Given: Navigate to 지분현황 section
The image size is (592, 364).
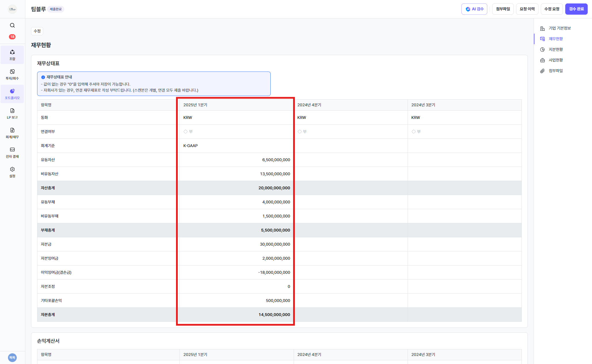Looking at the screenshot, I should click(555, 49).
